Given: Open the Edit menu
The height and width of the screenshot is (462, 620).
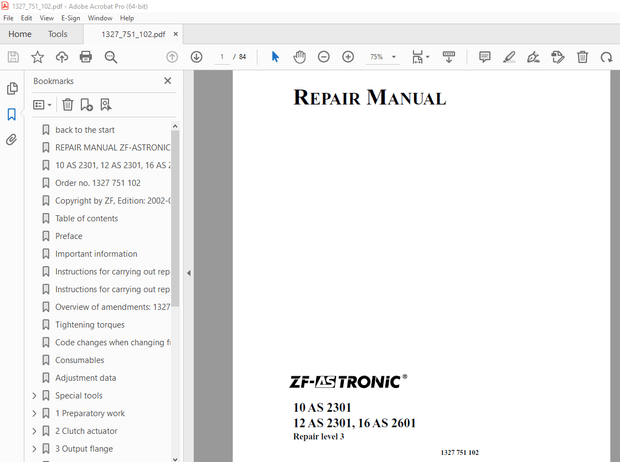Looking at the screenshot, I should point(26,18).
